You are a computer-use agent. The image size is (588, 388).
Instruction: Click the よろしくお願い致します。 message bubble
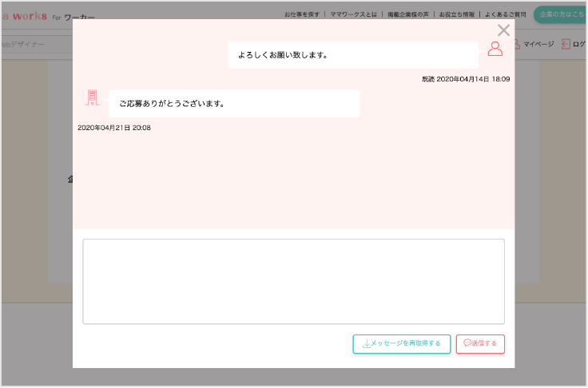(353, 55)
